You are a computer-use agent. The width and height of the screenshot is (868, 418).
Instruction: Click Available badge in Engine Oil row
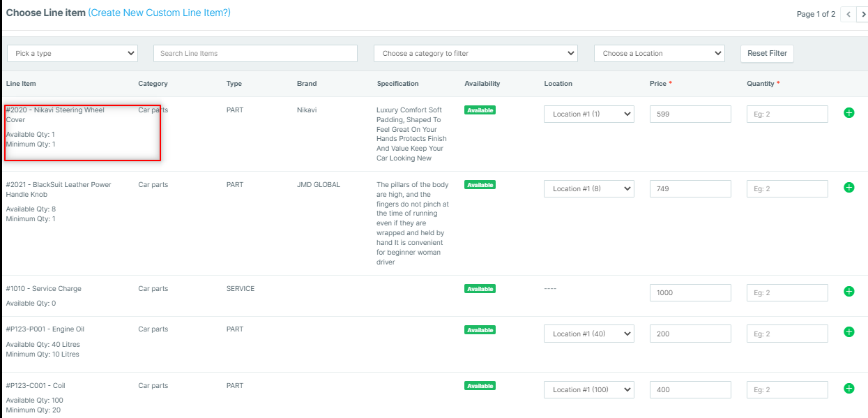(480, 330)
